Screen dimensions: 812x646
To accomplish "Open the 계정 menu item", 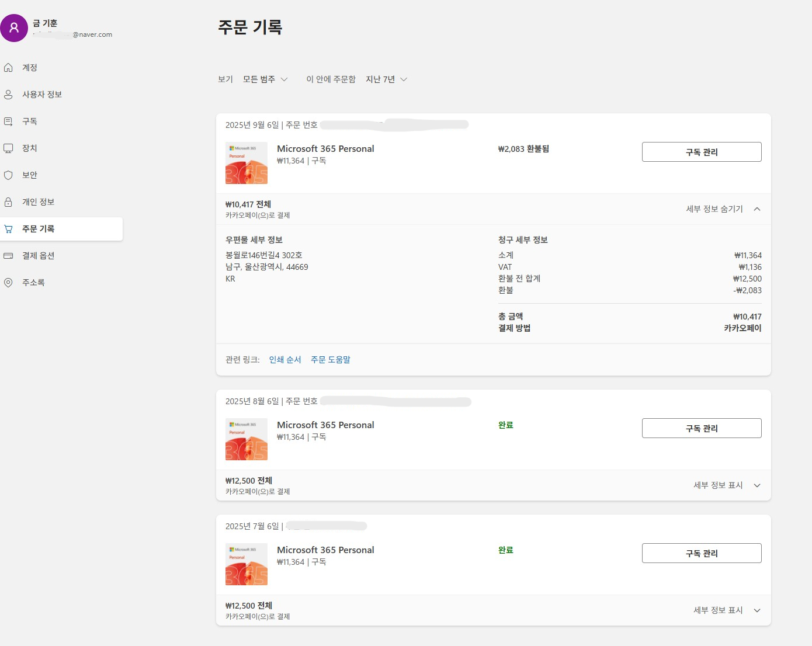I will (61, 68).
